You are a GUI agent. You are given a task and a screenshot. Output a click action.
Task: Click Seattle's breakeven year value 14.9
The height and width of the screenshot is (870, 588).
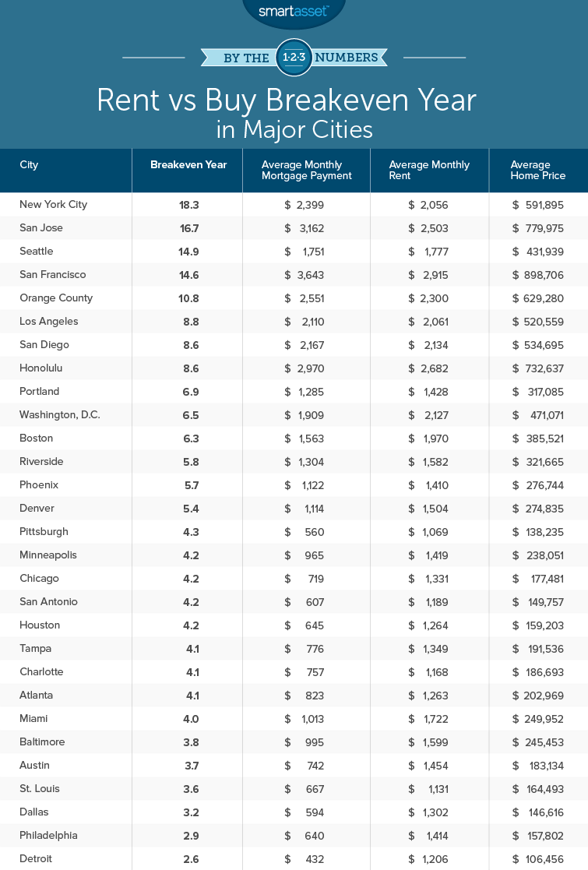(x=188, y=252)
